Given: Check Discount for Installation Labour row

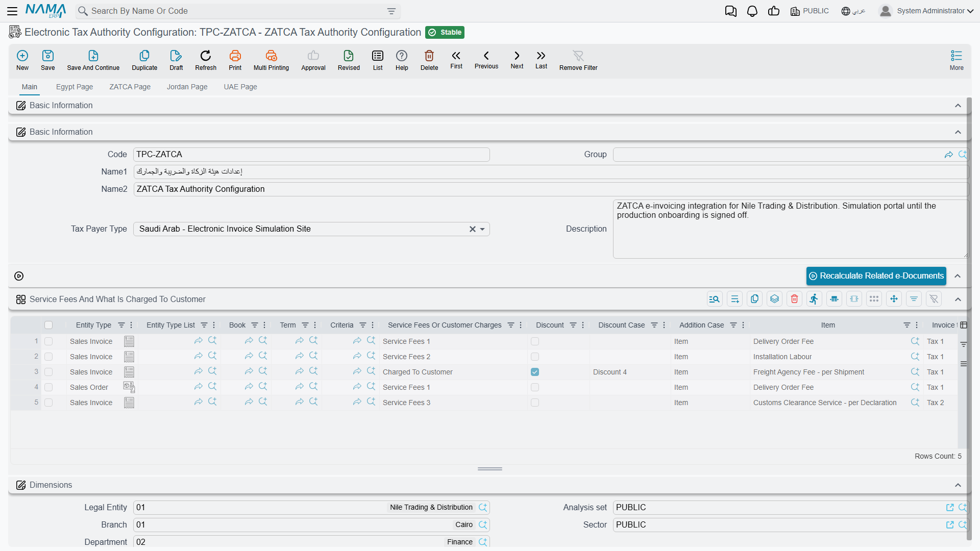Looking at the screenshot, I should [535, 357].
